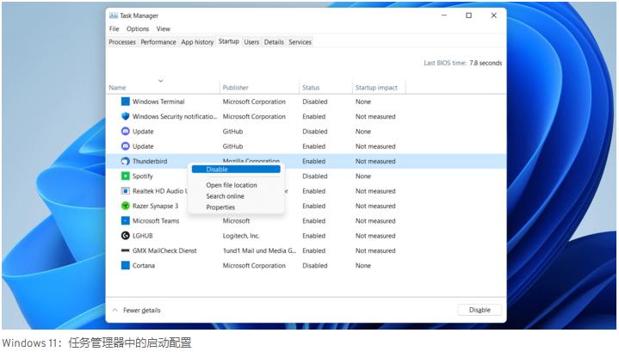Click the Cortana icon
619x364 pixels.
125,265
